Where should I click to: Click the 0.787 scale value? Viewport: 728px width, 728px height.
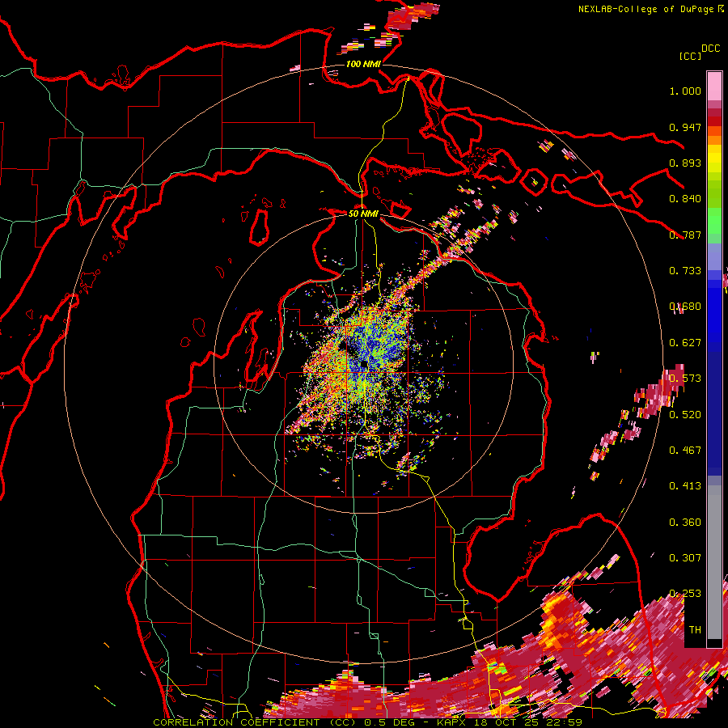(685, 235)
